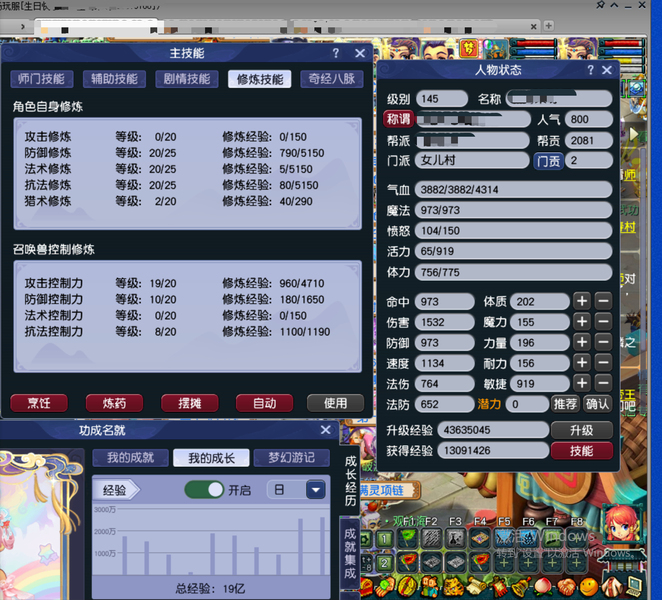Screen dimensions: 662x600
Task: Click the 推荐 attribute recommendation button
Action: pos(565,404)
